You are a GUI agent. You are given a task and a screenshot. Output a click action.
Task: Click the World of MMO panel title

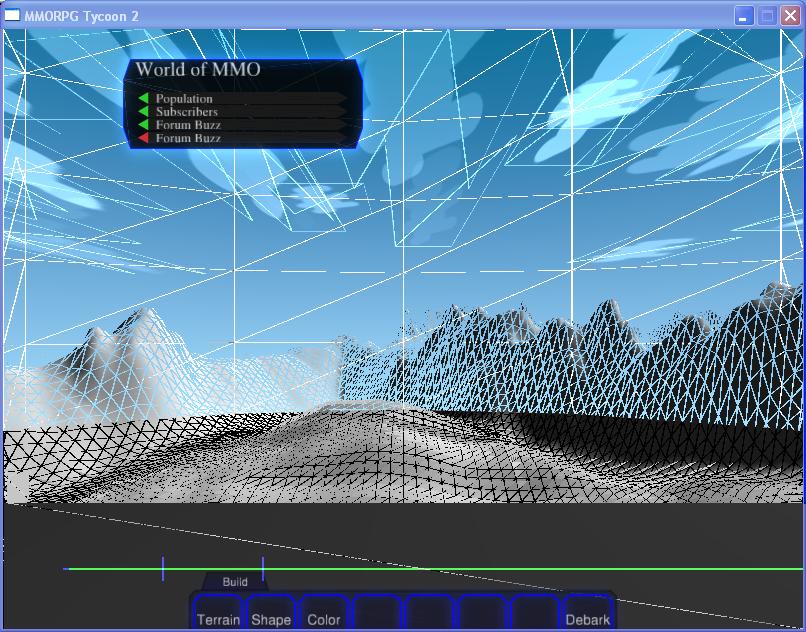[x=198, y=69]
